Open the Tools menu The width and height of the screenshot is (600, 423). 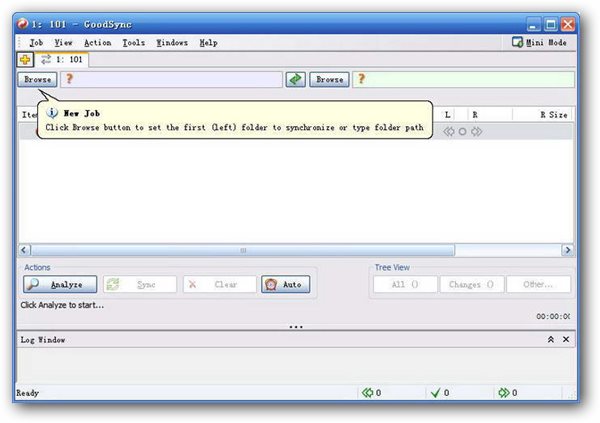(x=134, y=42)
